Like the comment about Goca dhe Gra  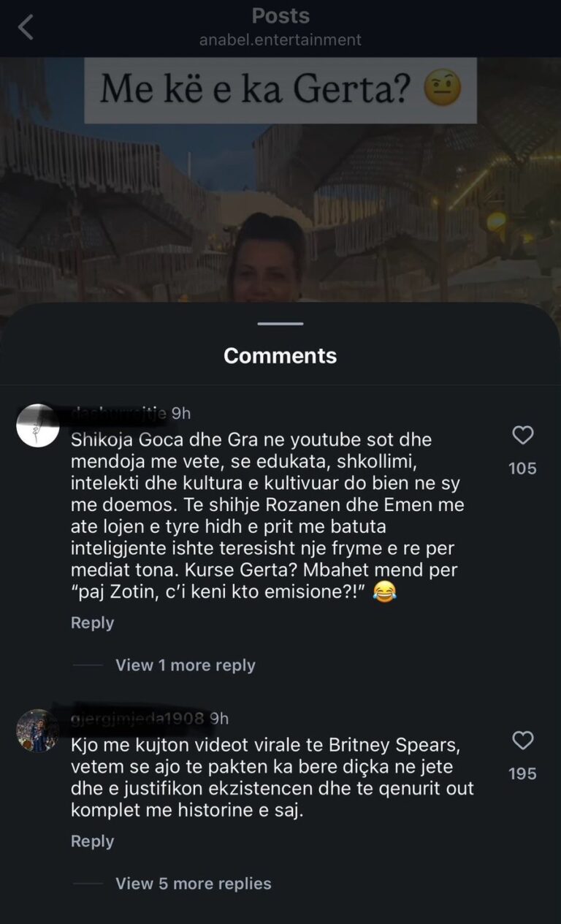(x=522, y=436)
